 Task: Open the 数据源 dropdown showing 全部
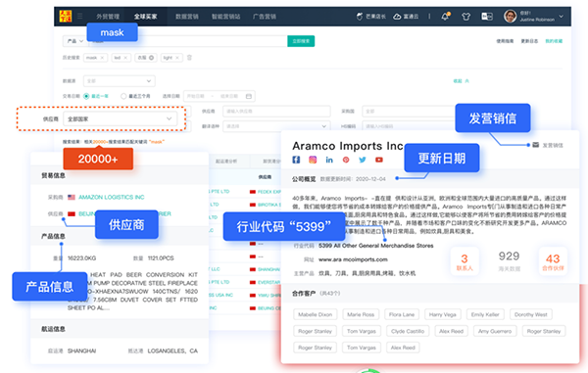[120, 81]
